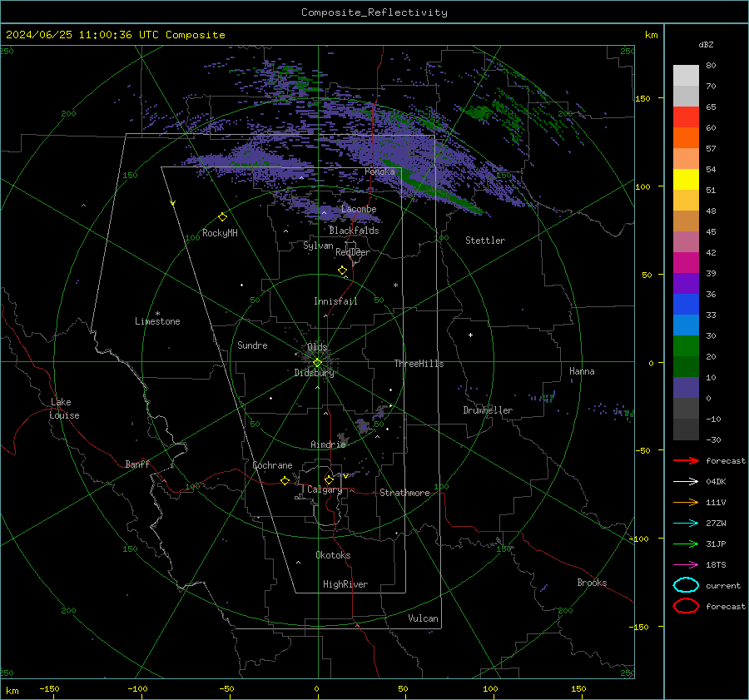Select the yellow radar-center diamond above Didsbury

click(317, 363)
